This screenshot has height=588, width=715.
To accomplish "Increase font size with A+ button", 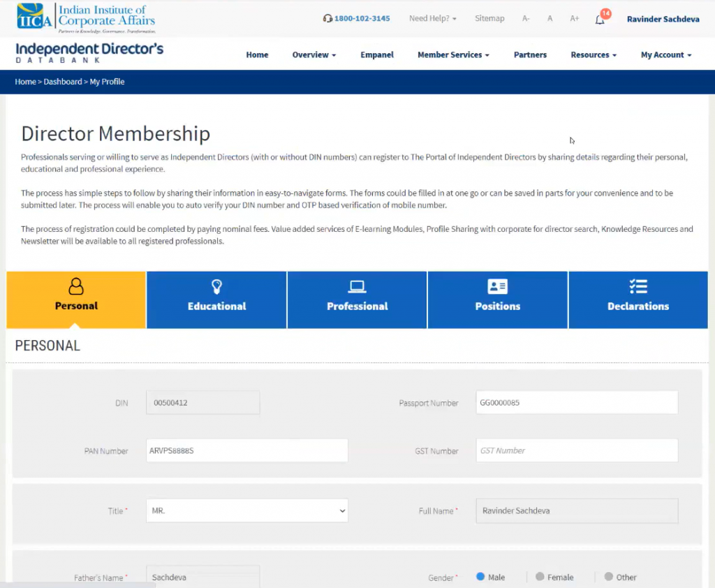I will tap(575, 19).
